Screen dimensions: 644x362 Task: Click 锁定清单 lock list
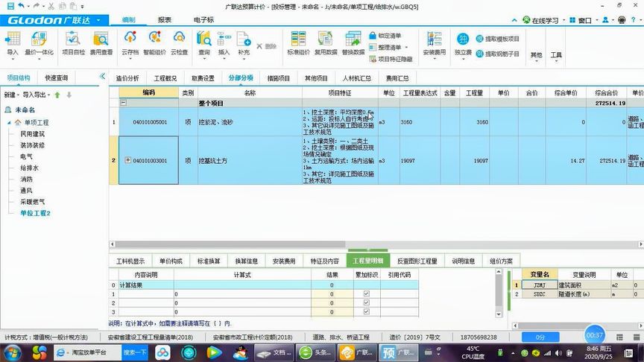click(385, 36)
